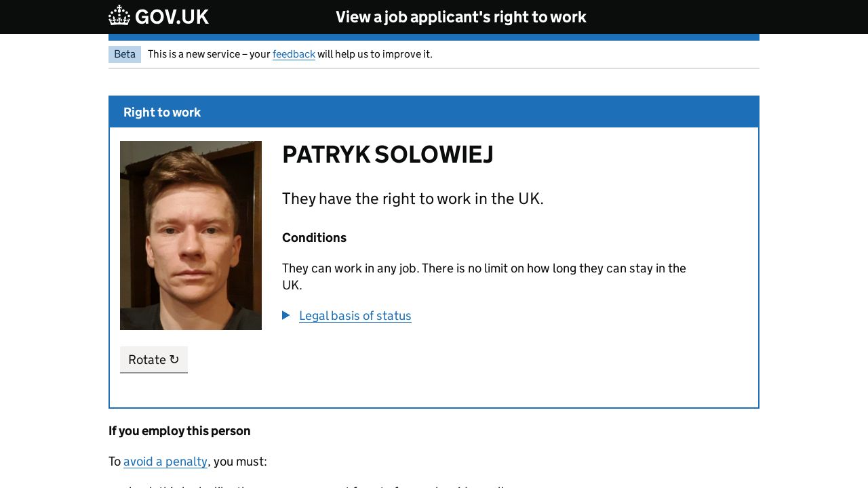
Task: Click the GOV.UK text in header
Action: tap(172, 17)
